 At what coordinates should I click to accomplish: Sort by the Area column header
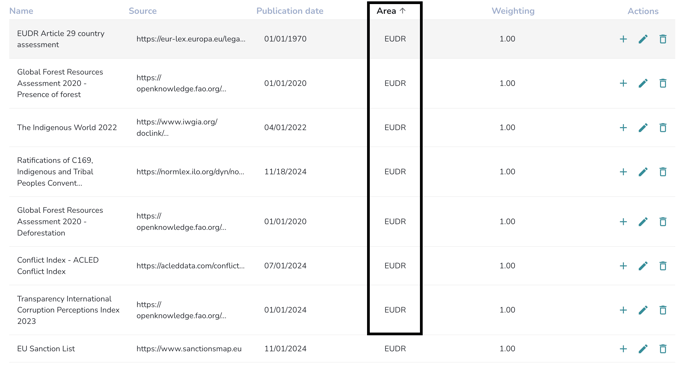391,11
